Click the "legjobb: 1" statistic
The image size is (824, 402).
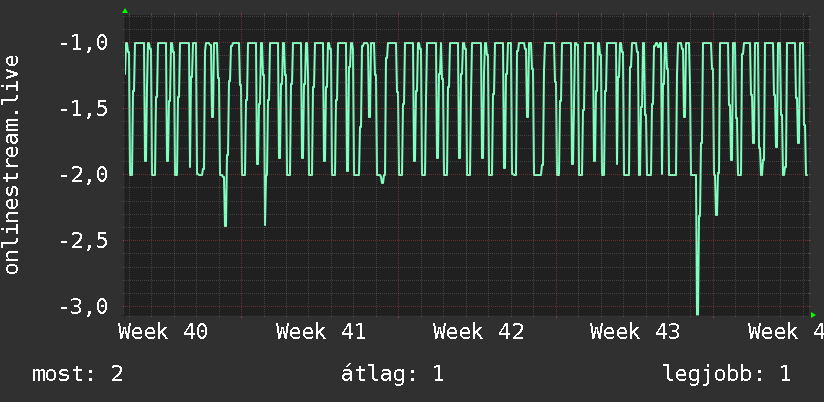[x=726, y=374]
